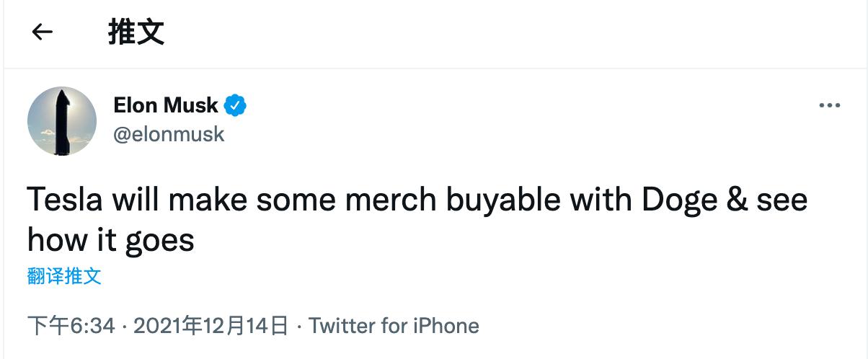Open the @elonmusk handle link
Image resolution: width=868 pixels, height=359 pixels.
[169, 134]
